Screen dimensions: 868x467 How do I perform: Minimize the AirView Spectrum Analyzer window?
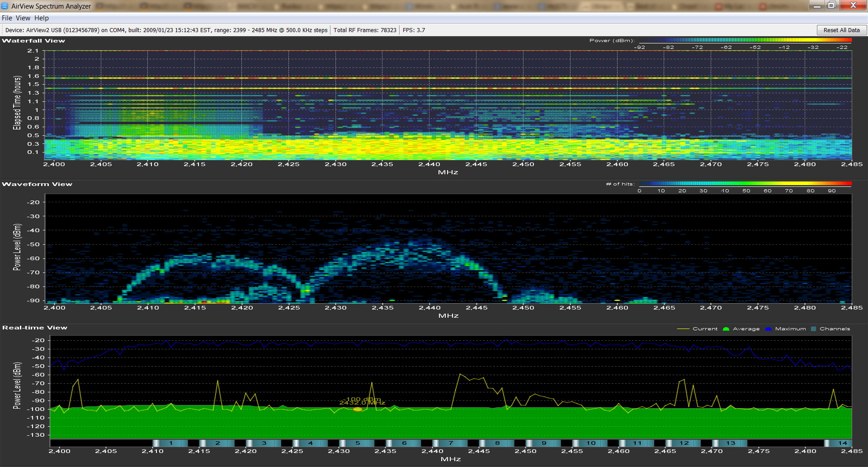(x=817, y=5)
